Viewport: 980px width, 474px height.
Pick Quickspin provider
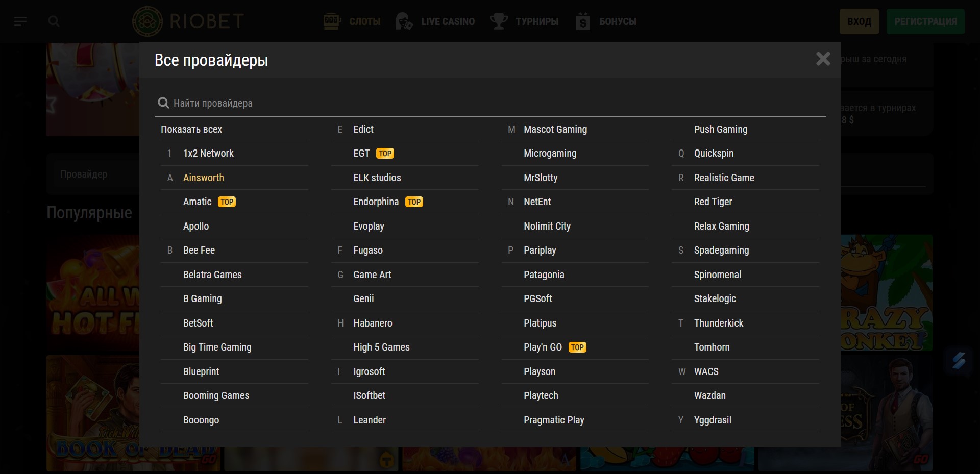coord(714,153)
